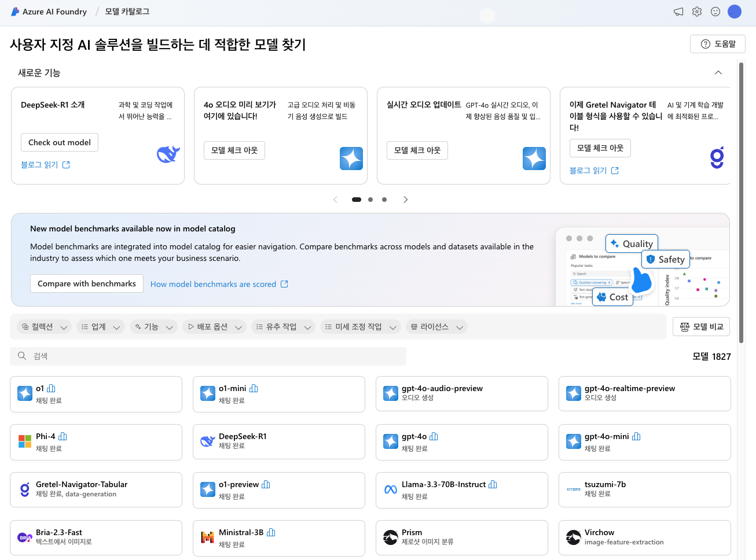This screenshot has height=560, width=756.
Task: Click the benchmarks banner illustration thumbnail
Action: click(643, 267)
